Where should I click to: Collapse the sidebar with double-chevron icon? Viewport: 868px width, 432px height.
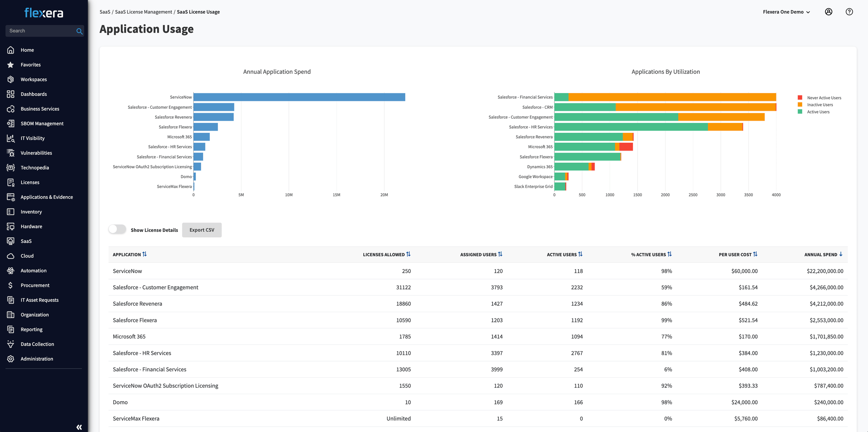79,427
